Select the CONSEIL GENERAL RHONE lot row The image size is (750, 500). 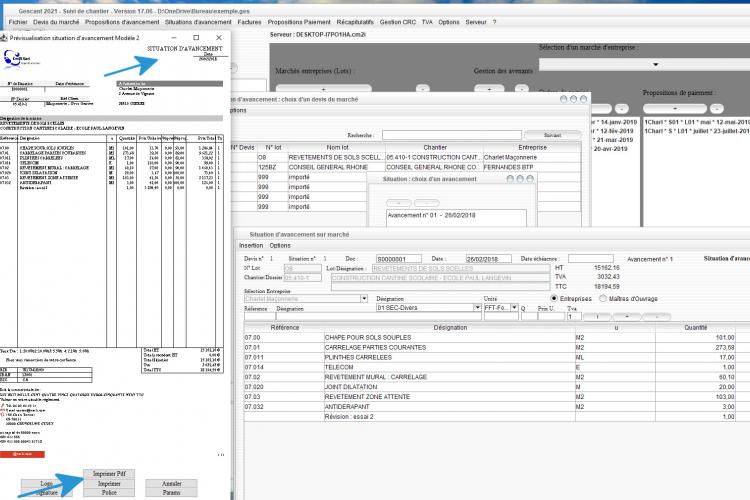[x=407, y=167]
